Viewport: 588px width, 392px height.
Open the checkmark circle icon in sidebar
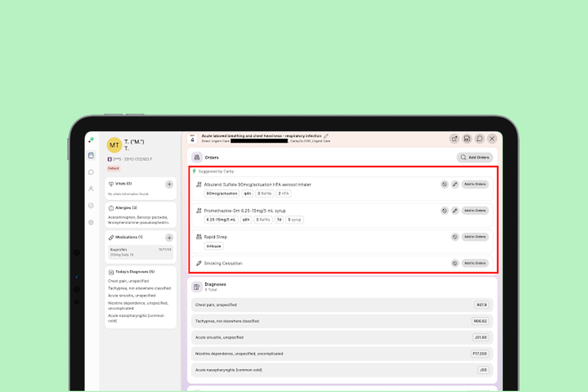91,205
